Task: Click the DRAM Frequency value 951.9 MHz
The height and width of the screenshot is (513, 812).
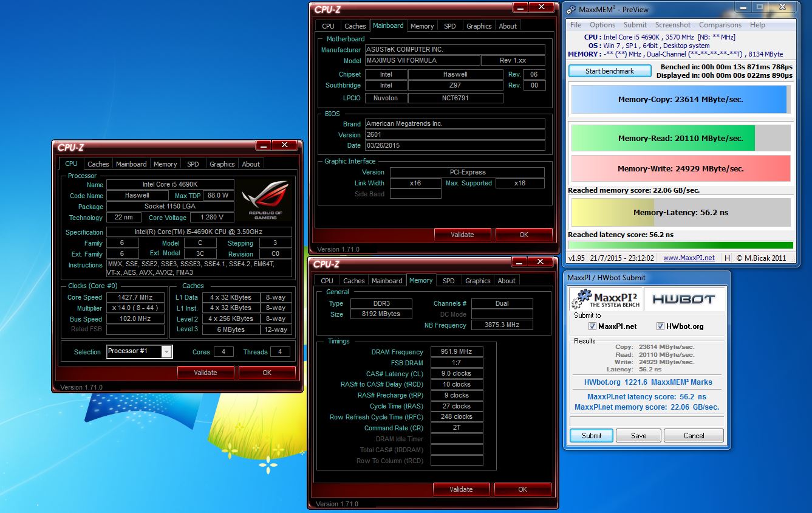Action: [457, 352]
